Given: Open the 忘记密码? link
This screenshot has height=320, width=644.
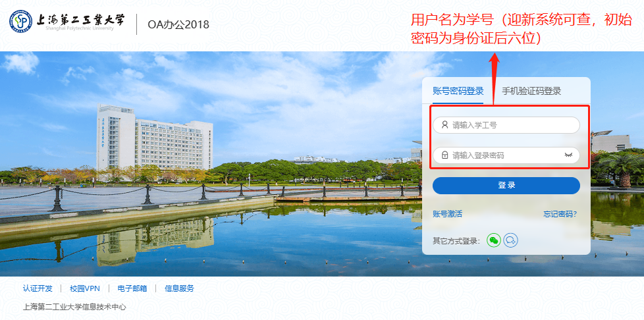Looking at the screenshot, I should [x=560, y=213].
